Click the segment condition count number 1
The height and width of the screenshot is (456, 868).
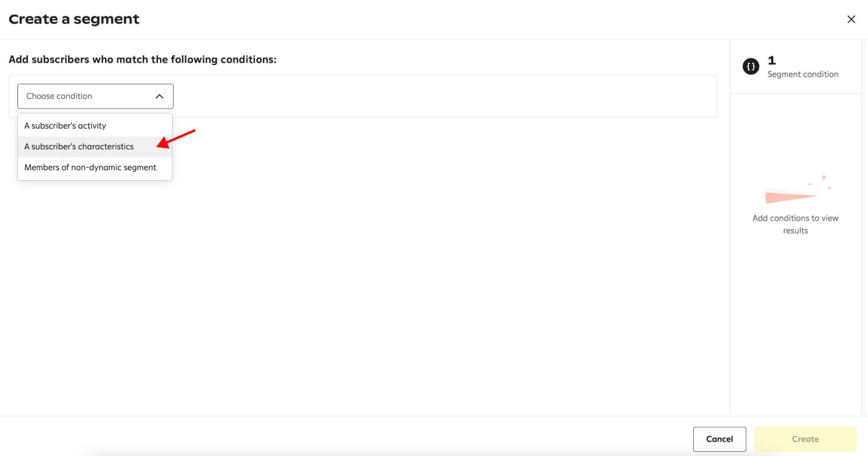point(772,60)
